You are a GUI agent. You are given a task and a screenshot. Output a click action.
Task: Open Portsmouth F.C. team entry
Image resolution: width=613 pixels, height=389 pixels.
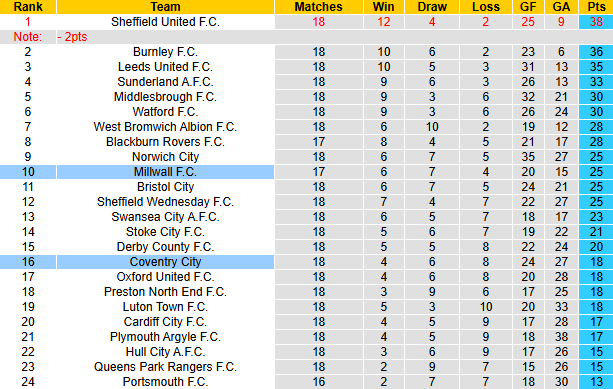point(165,382)
